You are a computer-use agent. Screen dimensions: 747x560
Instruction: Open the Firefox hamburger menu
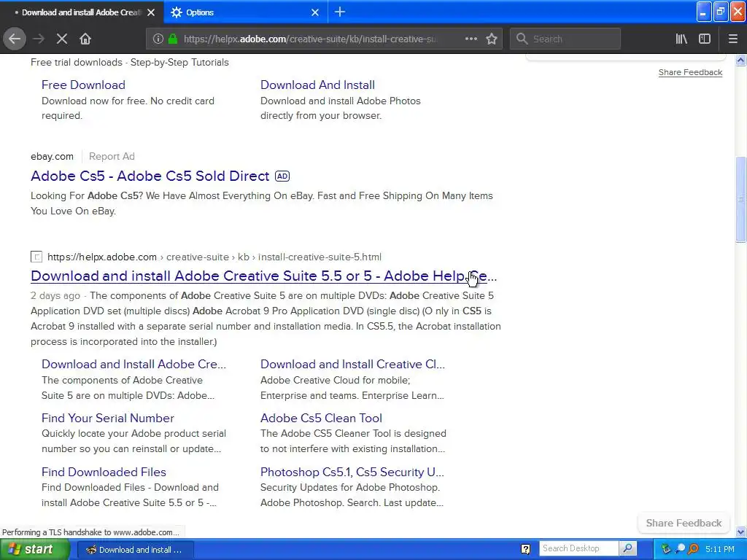point(732,39)
